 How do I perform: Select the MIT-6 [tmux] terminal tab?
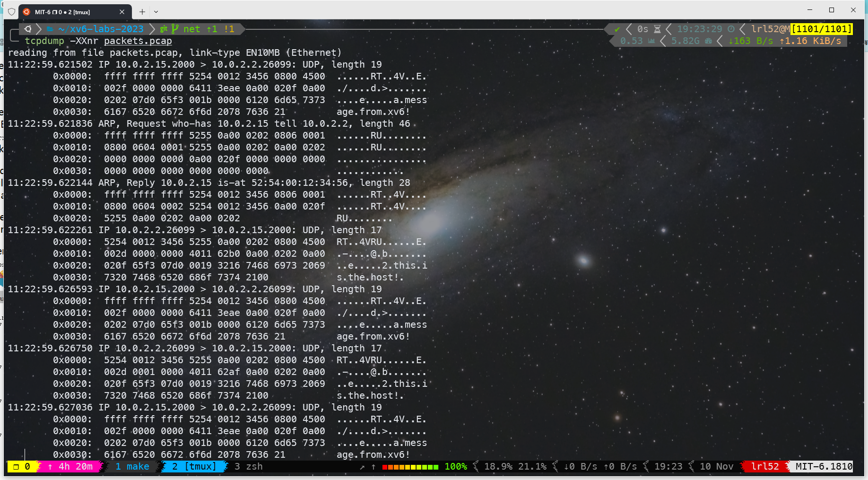(x=75, y=12)
